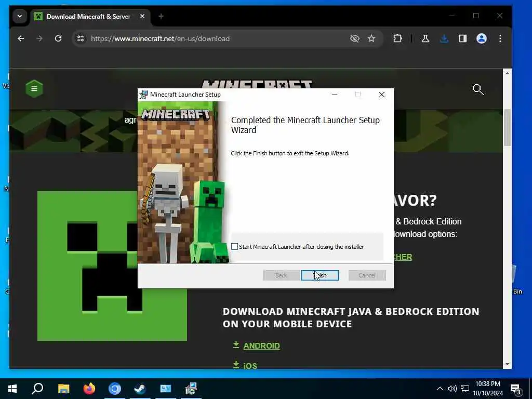532x399 pixels.
Task: Show hidden system tray icons
Action: 440,389
